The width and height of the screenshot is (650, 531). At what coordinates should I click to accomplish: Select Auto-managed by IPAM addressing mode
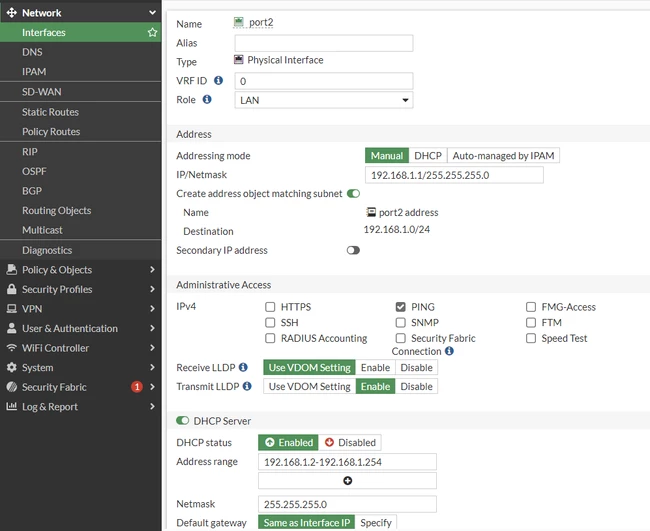click(x=503, y=155)
